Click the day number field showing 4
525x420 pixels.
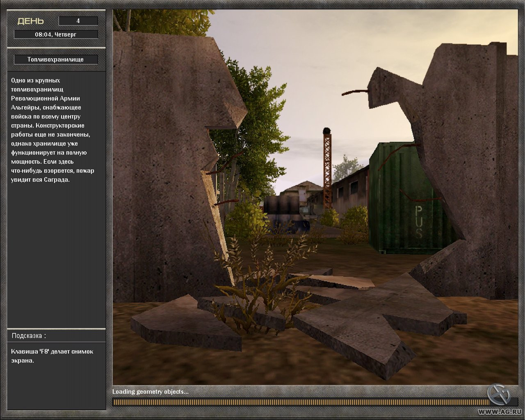pyautogui.click(x=78, y=21)
